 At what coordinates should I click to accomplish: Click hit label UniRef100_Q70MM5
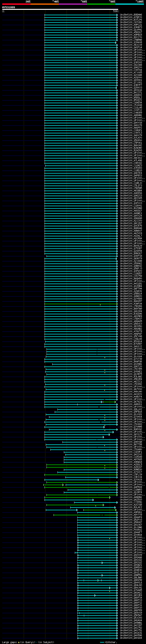click(x=131, y=427)
